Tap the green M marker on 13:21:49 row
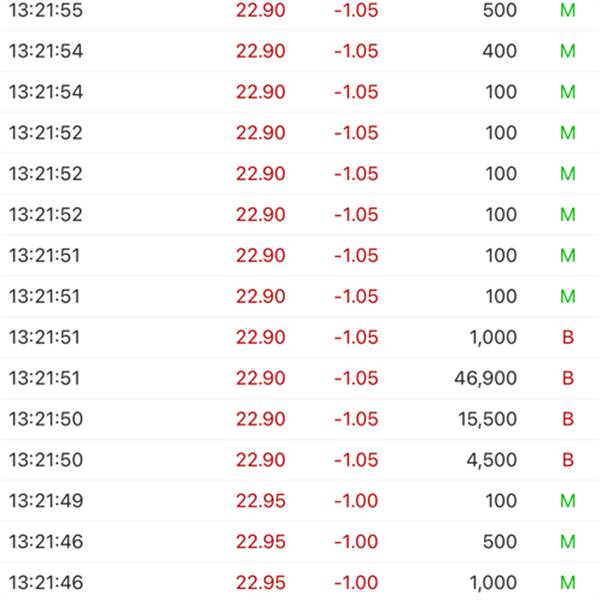600x600 pixels. point(568,501)
